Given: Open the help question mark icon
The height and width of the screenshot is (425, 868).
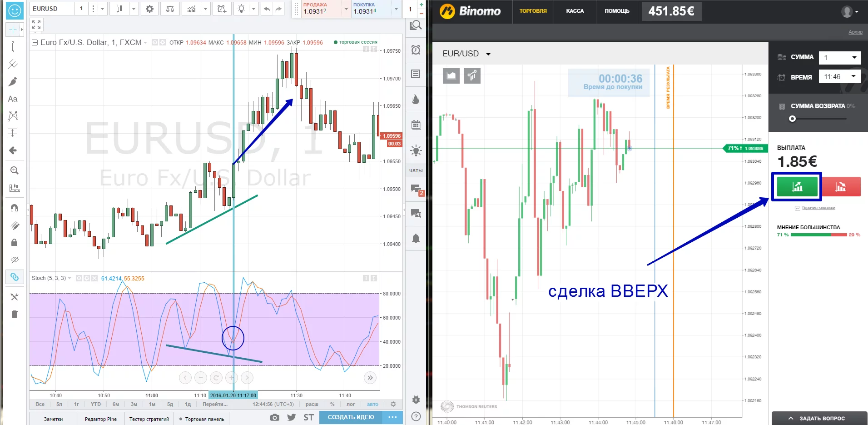Looking at the screenshot, I should point(416,416).
